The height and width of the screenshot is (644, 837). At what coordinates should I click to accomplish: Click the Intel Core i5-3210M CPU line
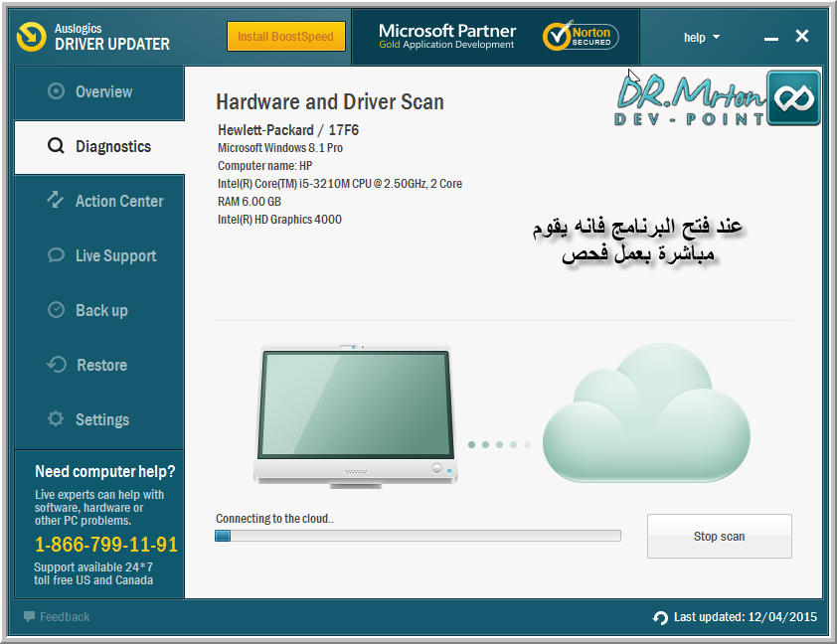pyautogui.click(x=340, y=184)
